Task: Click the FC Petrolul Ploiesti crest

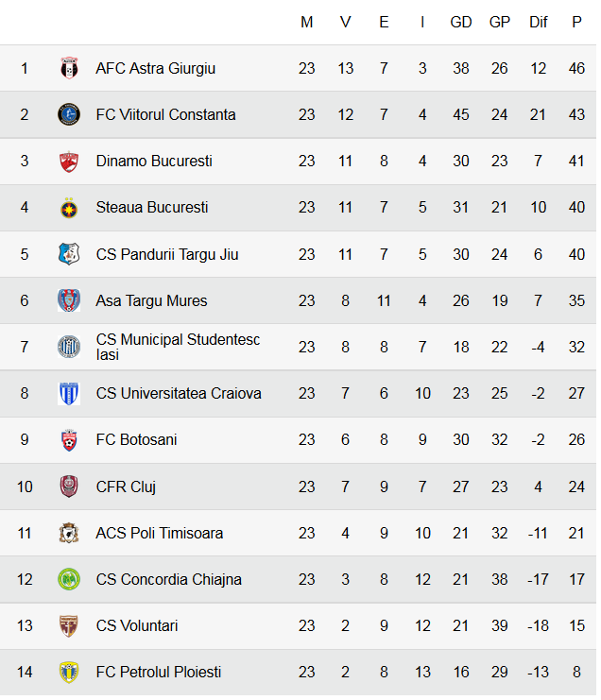Action: [x=69, y=672]
